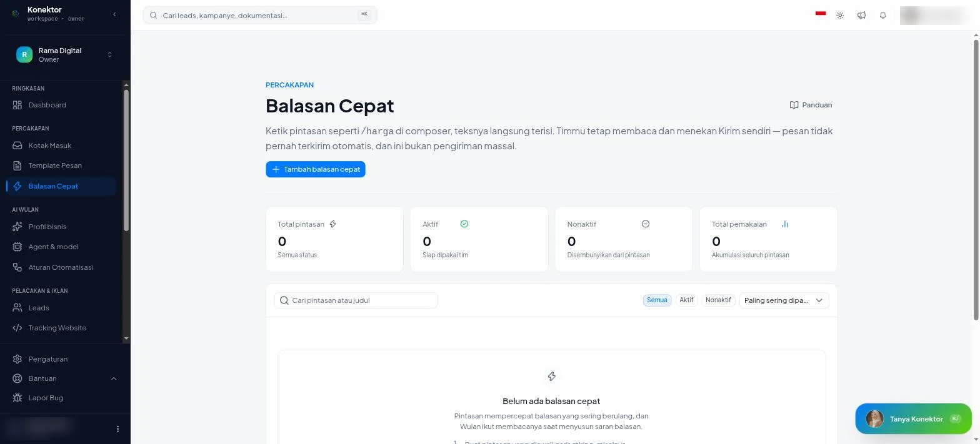Viewport: 980px width, 444px height.
Task: Open Profil bisnis settings
Action: [61, 227]
